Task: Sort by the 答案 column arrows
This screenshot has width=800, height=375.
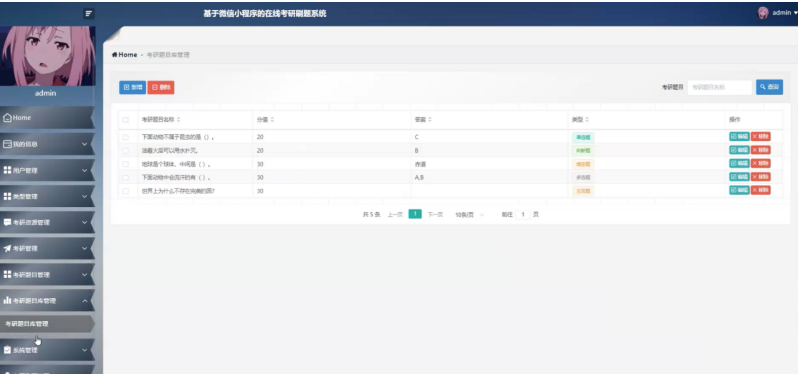Action: click(x=430, y=120)
